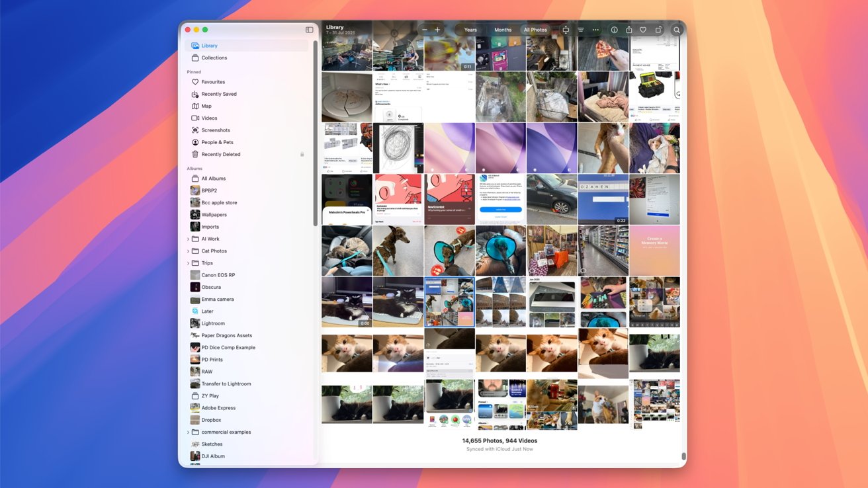The width and height of the screenshot is (868, 488).
Task: Switch to the Months view tab
Action: tap(503, 30)
